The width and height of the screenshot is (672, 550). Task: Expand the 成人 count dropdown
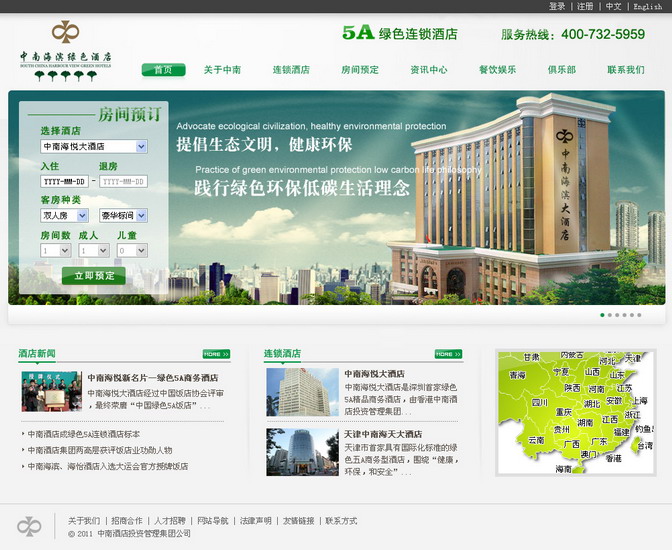point(94,250)
